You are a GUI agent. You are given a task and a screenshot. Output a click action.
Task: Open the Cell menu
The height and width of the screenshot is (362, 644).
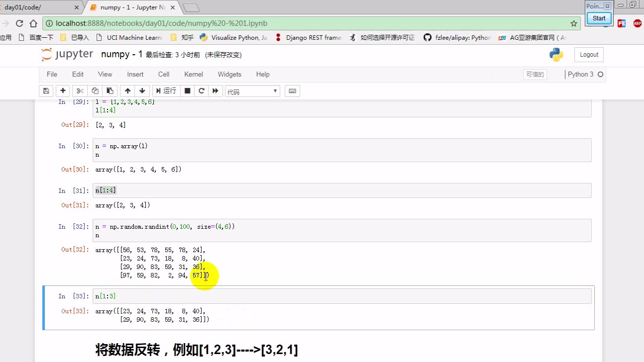coord(164,74)
